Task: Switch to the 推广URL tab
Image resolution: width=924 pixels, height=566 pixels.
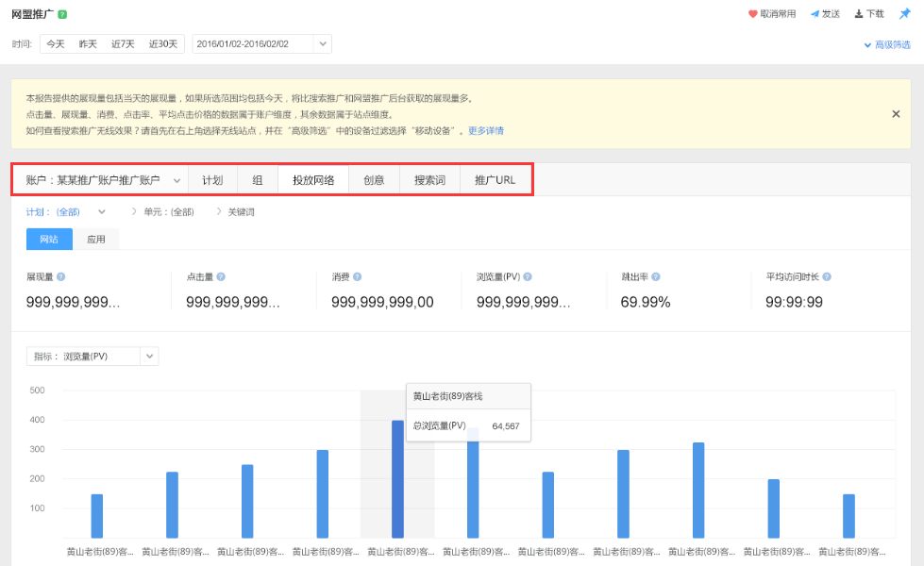Action: point(495,180)
